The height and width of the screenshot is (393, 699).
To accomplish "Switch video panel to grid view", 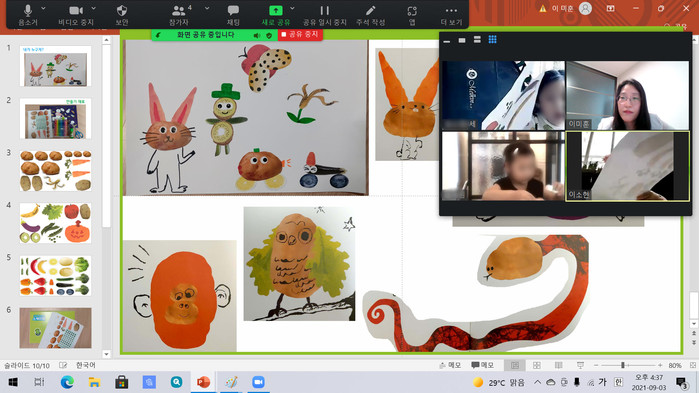I will click(493, 40).
